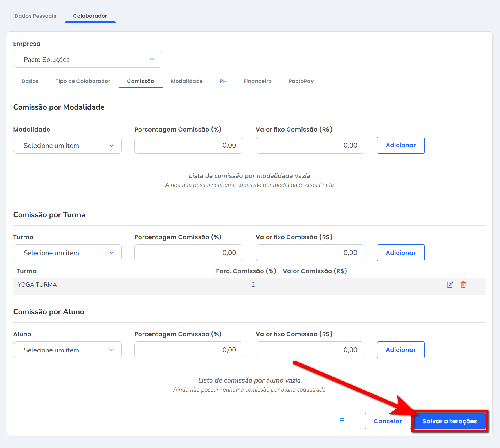The image size is (500, 448).
Task: Focus Porcentagem Comissão field under Comissão por Modalidade
Action: (189, 145)
